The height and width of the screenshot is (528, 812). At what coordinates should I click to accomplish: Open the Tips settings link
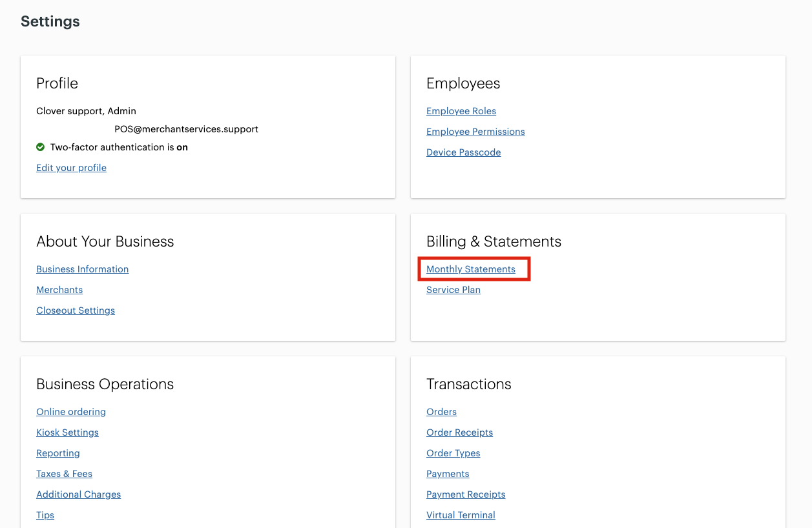tap(45, 515)
